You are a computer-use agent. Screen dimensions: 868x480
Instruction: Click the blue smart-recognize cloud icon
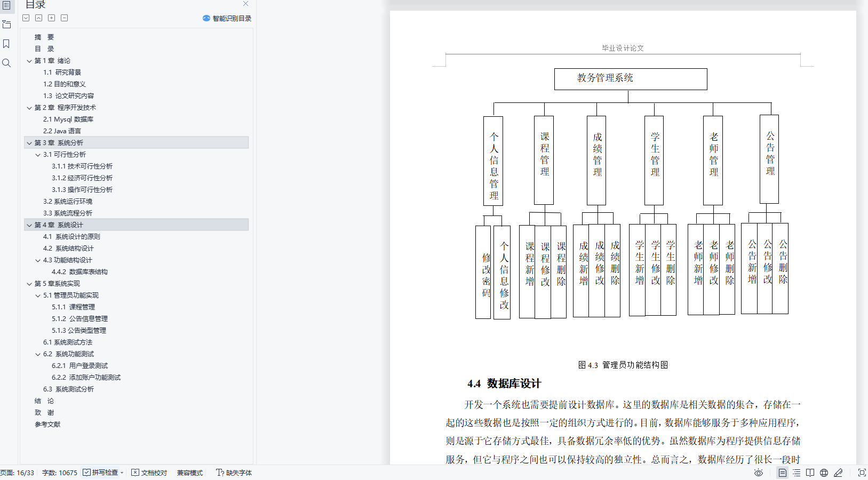click(206, 18)
